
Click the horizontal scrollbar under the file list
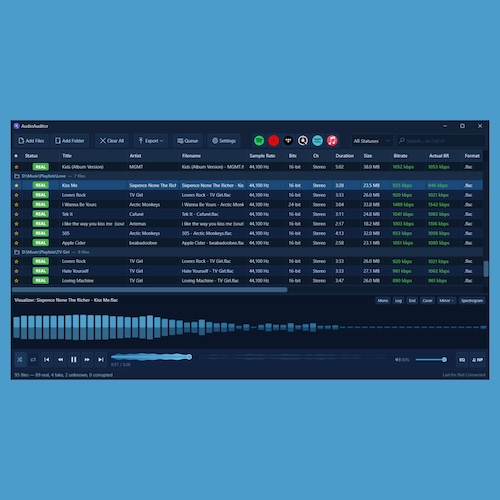tap(150, 290)
